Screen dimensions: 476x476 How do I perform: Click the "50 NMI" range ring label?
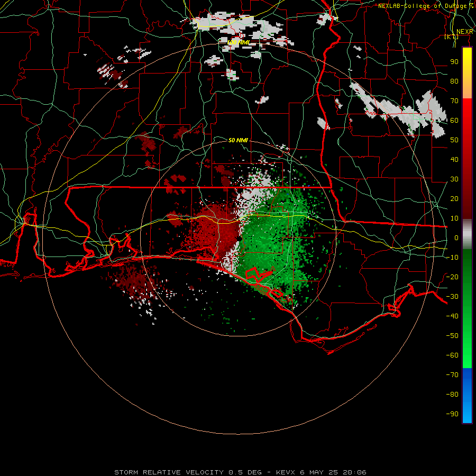pyautogui.click(x=238, y=140)
